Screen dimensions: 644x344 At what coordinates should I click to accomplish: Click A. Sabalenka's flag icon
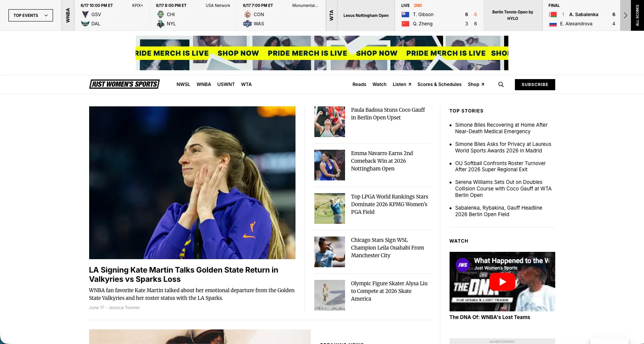pyautogui.click(x=553, y=15)
